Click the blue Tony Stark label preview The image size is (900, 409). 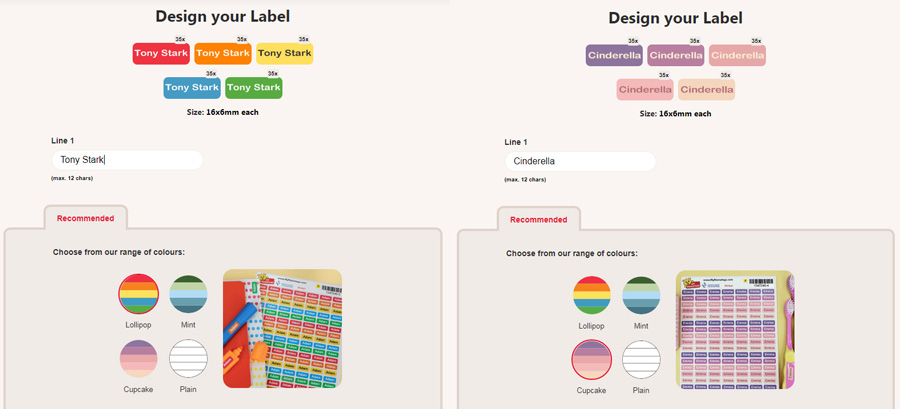click(192, 88)
